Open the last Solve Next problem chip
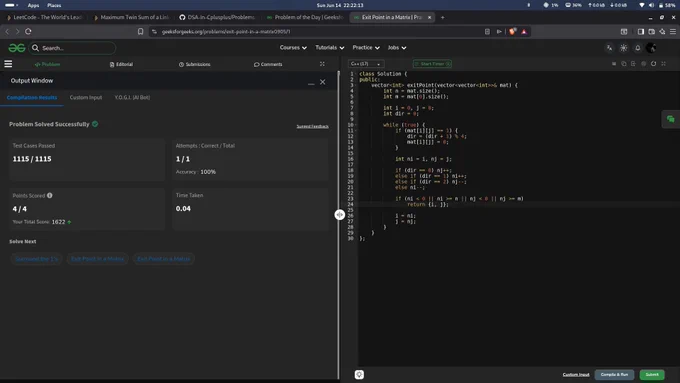The height and width of the screenshot is (383, 680). point(163,259)
